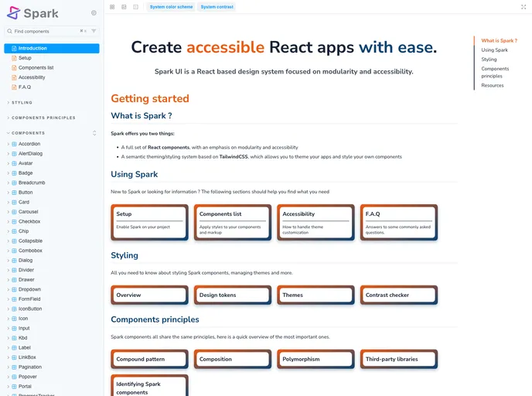Click the Accessibility document icon in sidebar
Screen dimensions: 532x396
point(14,77)
